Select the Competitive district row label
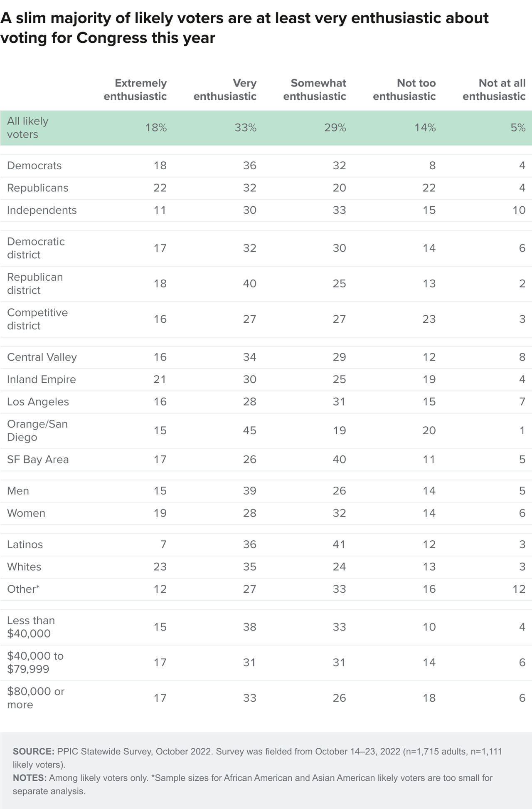 coord(37,319)
